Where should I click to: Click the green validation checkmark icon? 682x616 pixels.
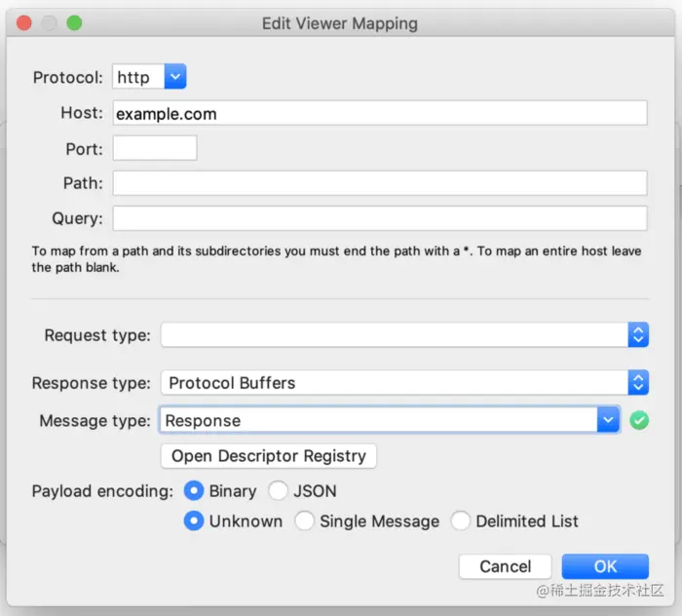coord(639,420)
